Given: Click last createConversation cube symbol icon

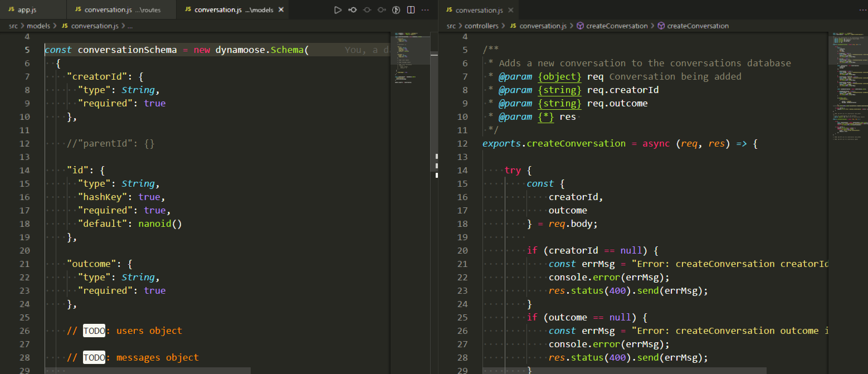Looking at the screenshot, I should point(661,26).
